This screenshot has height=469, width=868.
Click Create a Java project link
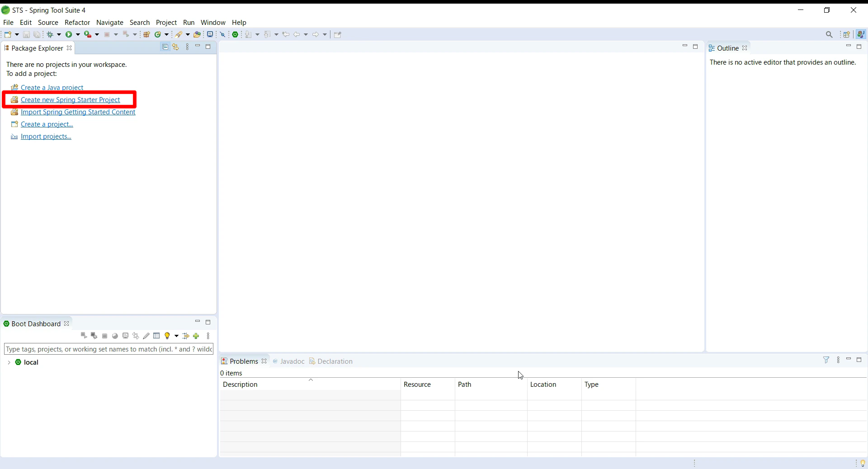click(x=52, y=88)
